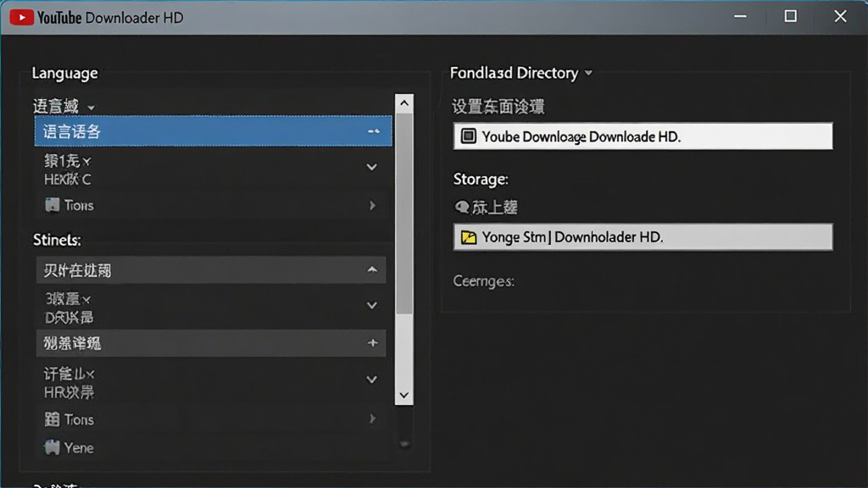Open the lower Tions row right chevron
This screenshot has height=488, width=868.
click(373, 419)
